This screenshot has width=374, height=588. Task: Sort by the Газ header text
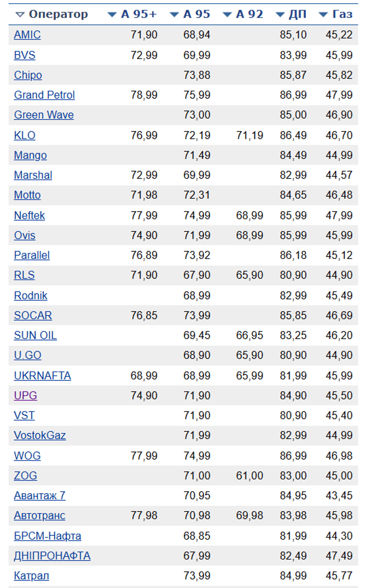click(342, 14)
